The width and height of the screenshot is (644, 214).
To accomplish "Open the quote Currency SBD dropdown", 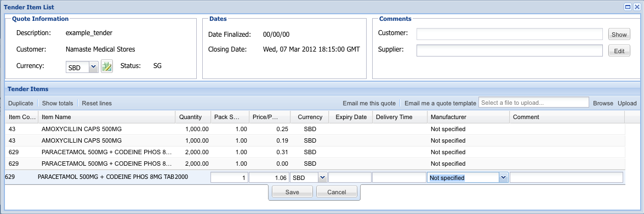I will [x=94, y=67].
